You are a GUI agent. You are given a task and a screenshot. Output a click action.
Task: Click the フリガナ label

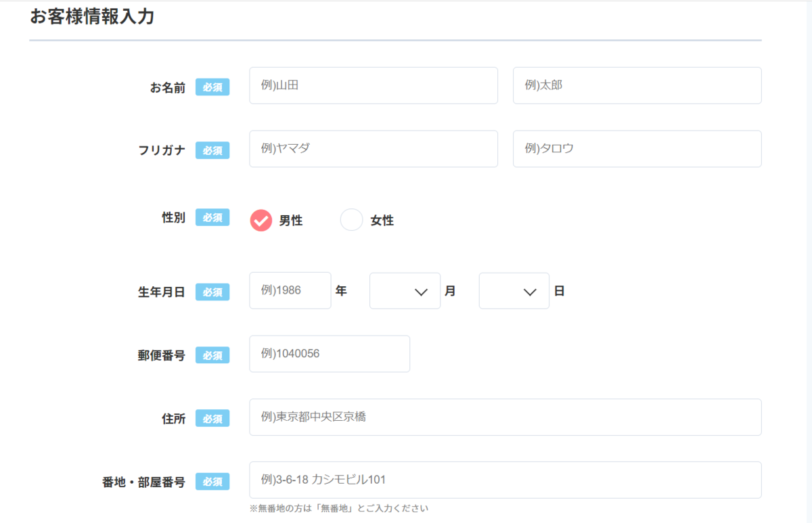click(x=162, y=151)
